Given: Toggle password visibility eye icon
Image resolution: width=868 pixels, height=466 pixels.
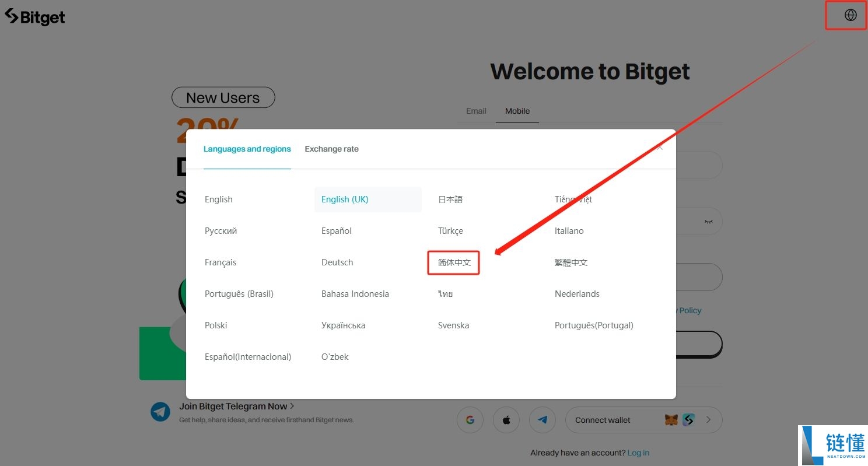Looking at the screenshot, I should click(x=709, y=222).
